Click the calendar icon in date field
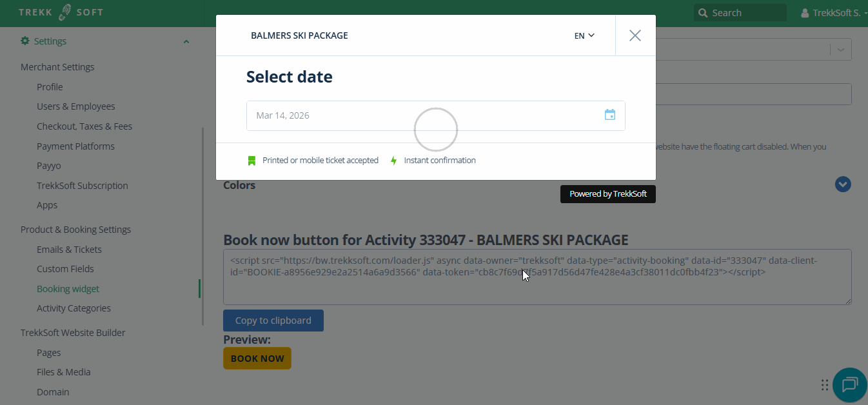The image size is (868, 405). pyautogui.click(x=609, y=115)
